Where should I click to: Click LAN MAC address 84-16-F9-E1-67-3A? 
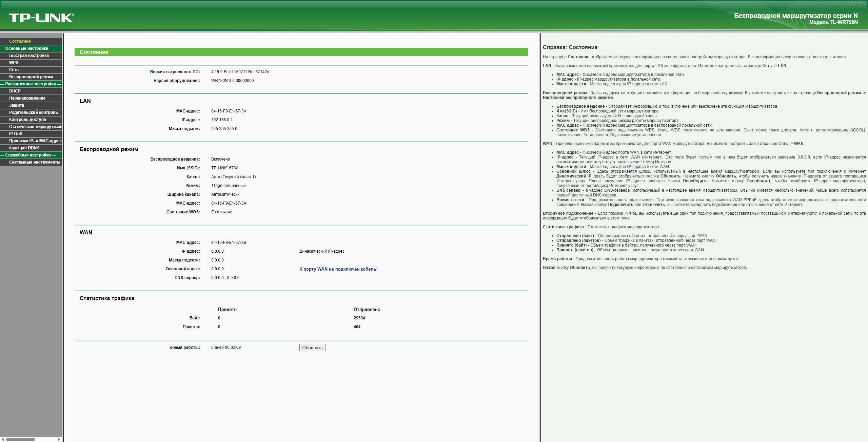pos(229,111)
